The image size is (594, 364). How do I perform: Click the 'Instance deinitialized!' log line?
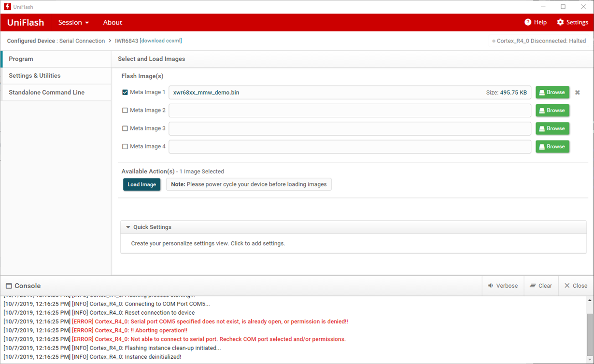tap(92, 357)
